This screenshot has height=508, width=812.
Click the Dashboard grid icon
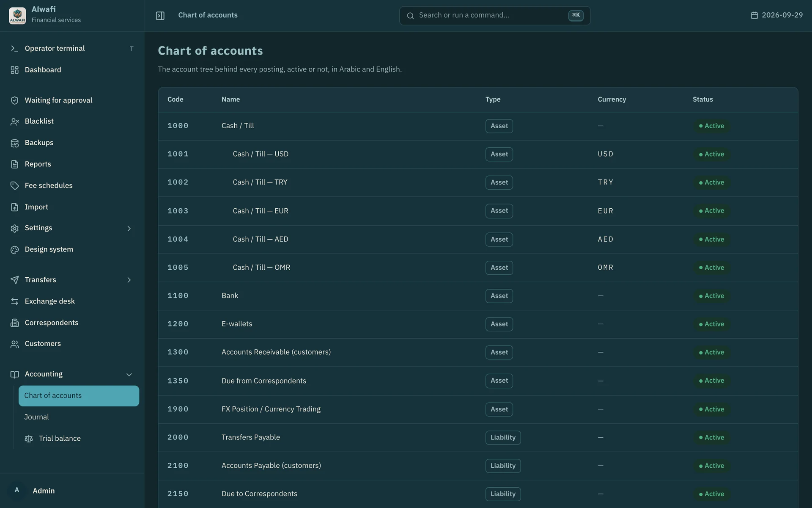15,70
